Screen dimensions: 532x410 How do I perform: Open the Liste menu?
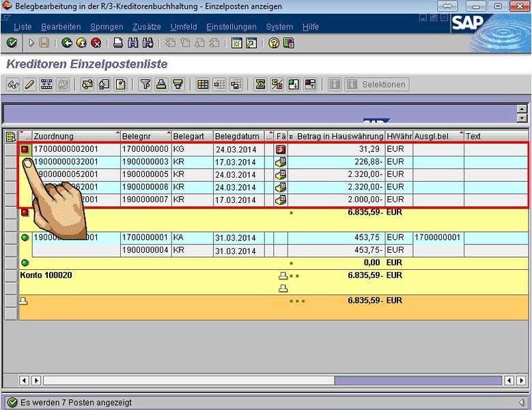23,27
